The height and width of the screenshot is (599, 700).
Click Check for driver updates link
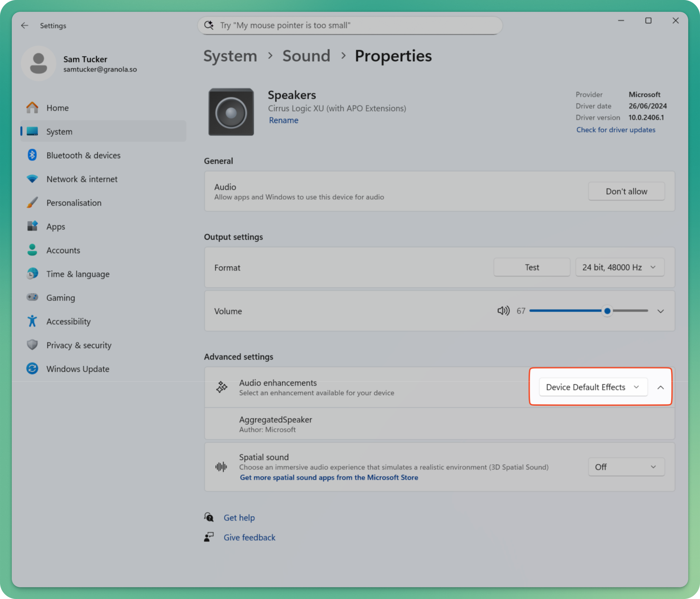(x=616, y=130)
